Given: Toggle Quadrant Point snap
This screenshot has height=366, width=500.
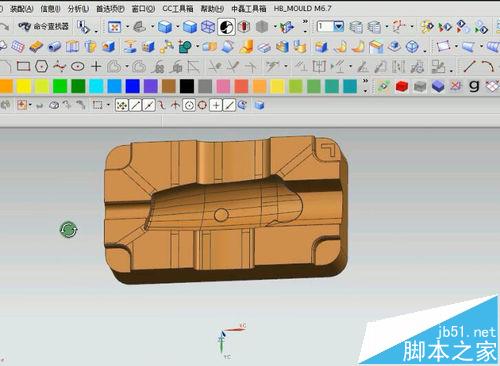Looking at the screenshot, I should click(202, 106).
